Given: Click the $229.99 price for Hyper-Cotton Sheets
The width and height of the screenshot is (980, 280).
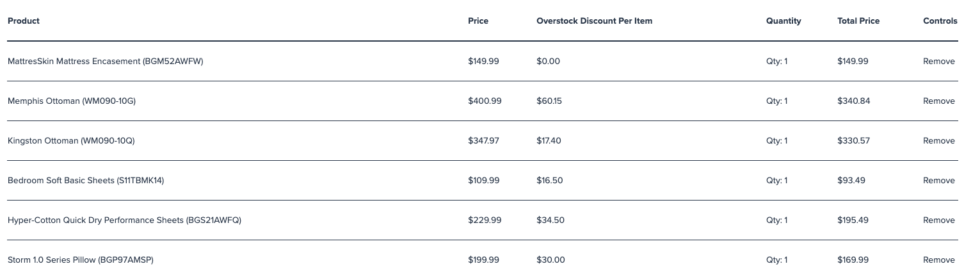Looking at the screenshot, I should (x=485, y=220).
